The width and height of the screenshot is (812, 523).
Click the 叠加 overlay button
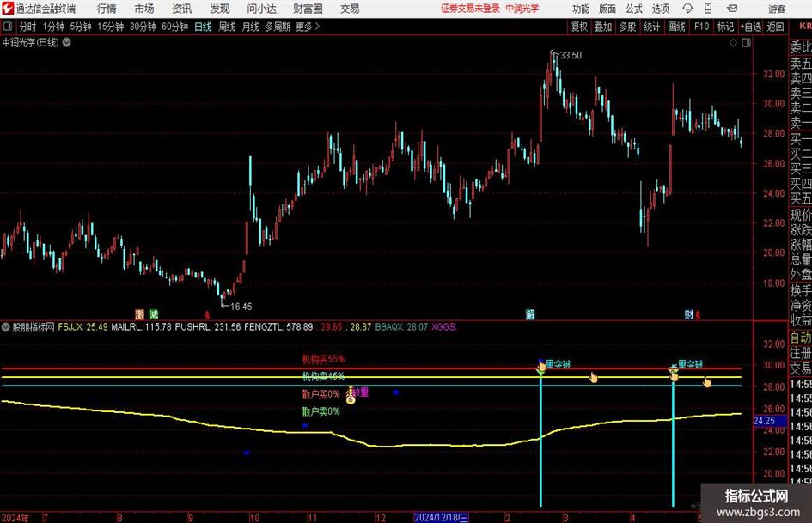click(603, 27)
